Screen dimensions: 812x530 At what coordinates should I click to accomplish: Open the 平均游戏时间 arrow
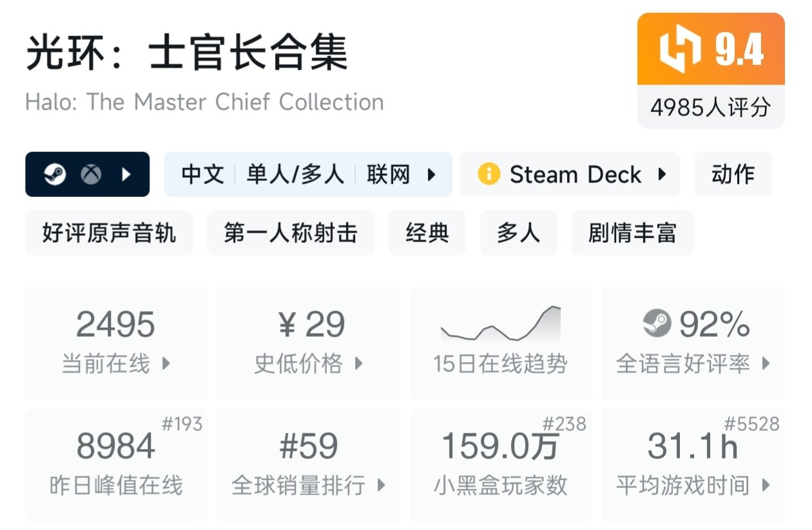(x=766, y=485)
